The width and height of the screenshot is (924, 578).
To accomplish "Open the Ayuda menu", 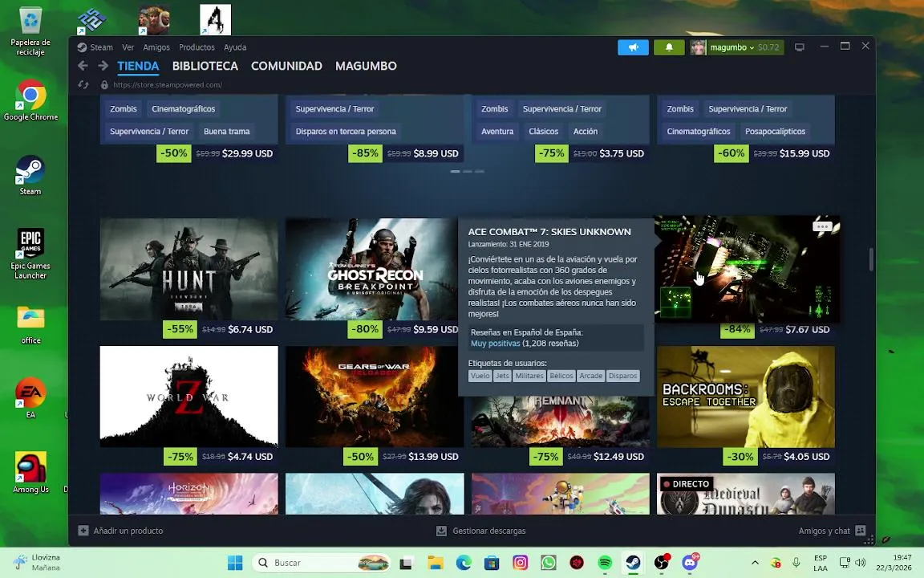I will (x=235, y=47).
